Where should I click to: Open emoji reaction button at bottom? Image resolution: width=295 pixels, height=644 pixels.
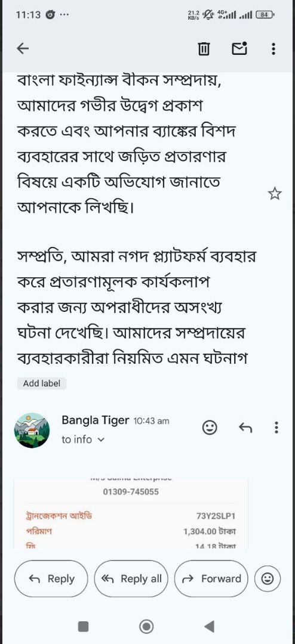268,578
